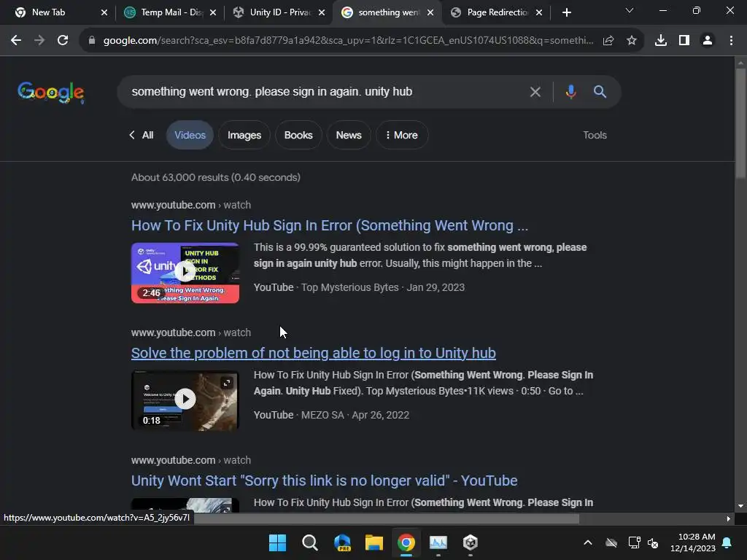Show hidden system tray icons

588,542
